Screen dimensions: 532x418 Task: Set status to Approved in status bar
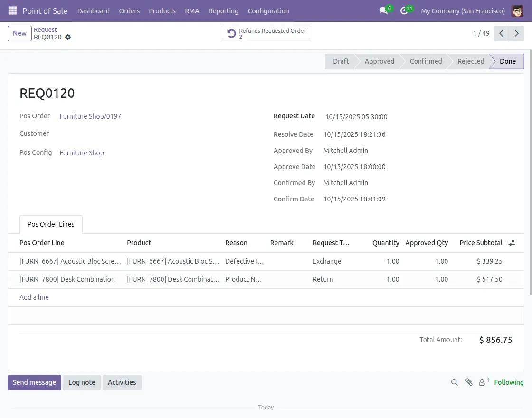coord(379,61)
